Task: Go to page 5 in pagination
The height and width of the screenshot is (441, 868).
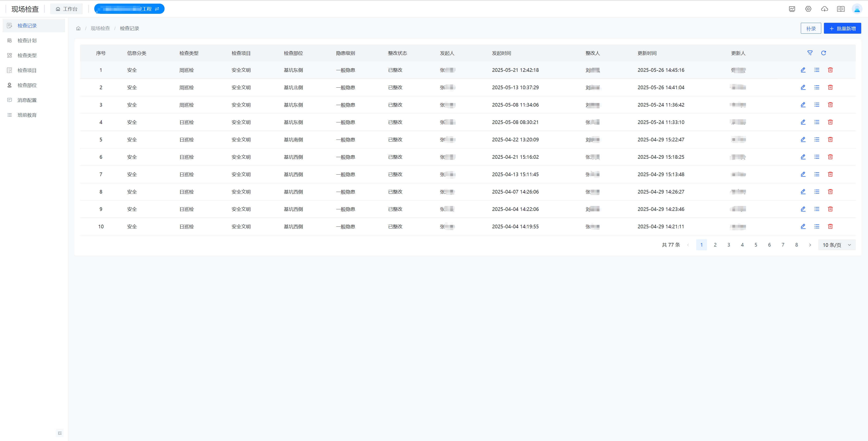Action: coord(755,245)
